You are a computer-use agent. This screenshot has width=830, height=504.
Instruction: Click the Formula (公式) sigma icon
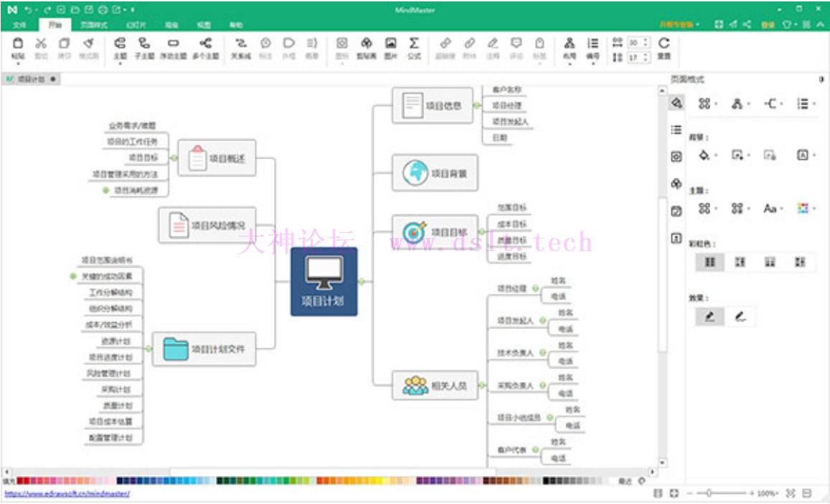tap(414, 44)
